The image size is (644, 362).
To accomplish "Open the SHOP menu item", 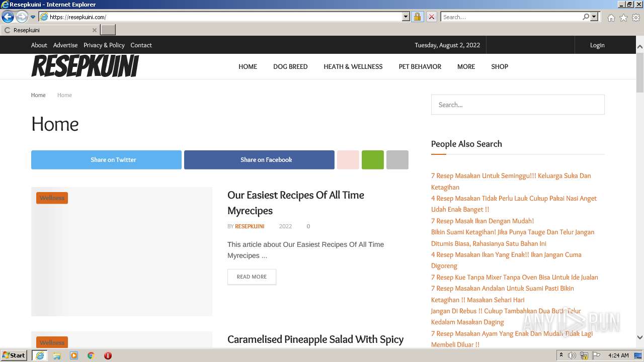I will coord(500,66).
